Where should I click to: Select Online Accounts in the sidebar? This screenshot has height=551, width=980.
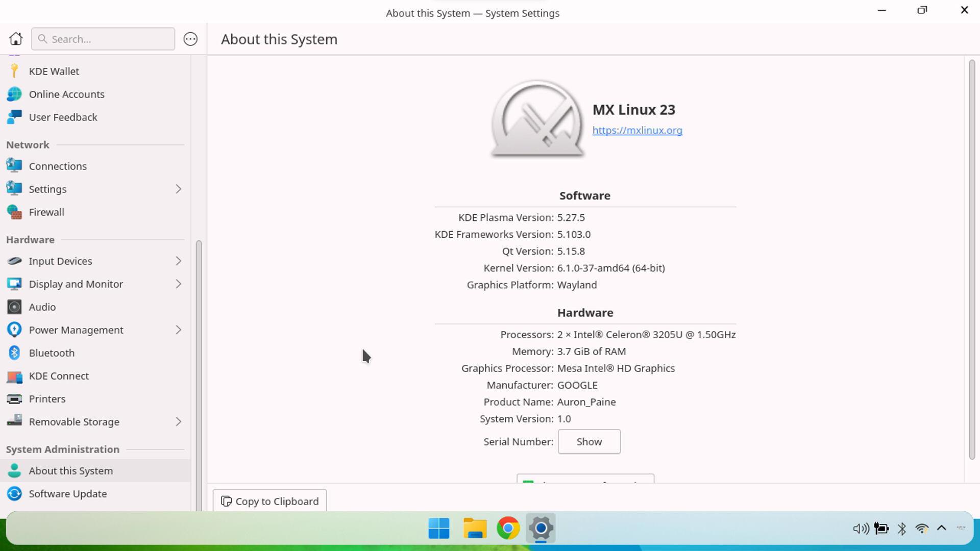tap(95, 94)
